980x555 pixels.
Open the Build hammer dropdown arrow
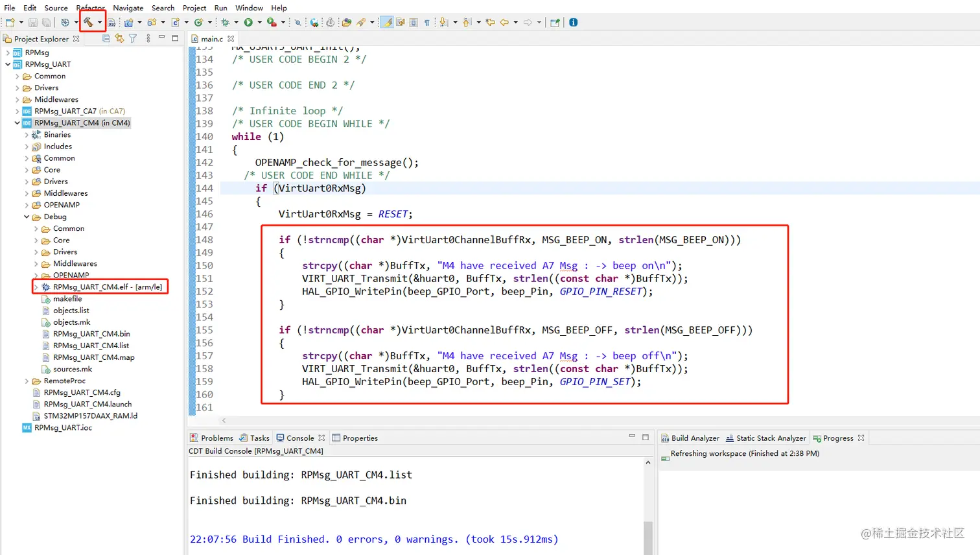click(100, 22)
